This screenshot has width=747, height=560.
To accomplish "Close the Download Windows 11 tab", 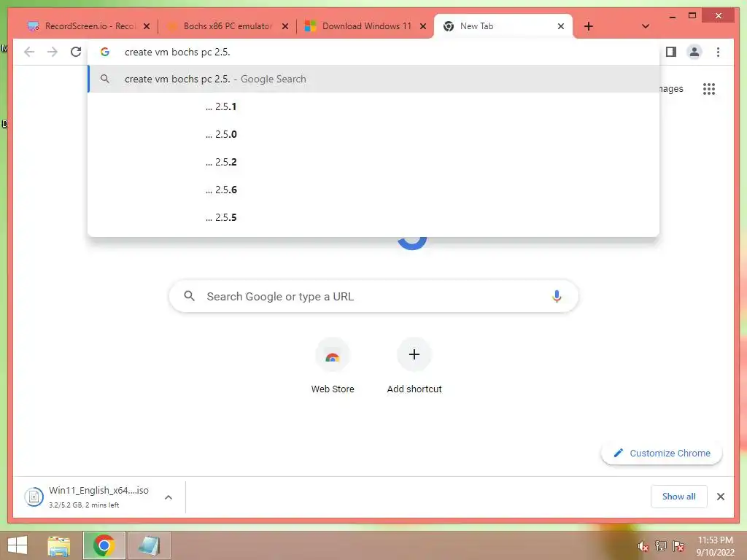I will (x=423, y=26).
